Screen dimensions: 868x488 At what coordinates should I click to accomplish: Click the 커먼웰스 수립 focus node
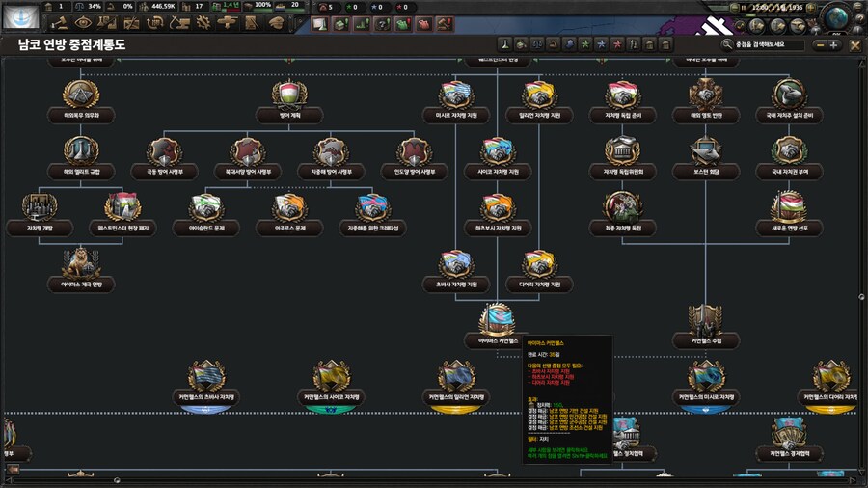pyautogui.click(x=705, y=321)
